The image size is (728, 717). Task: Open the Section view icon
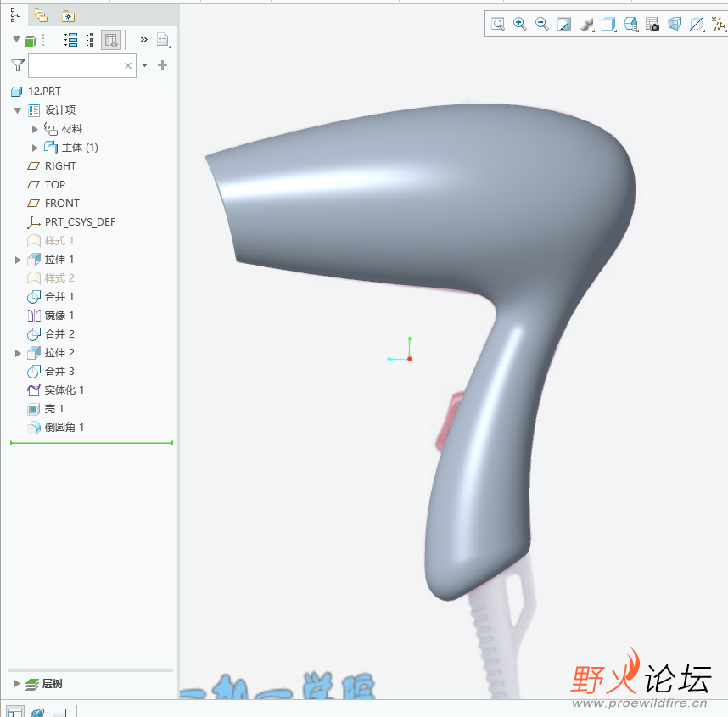(697, 24)
